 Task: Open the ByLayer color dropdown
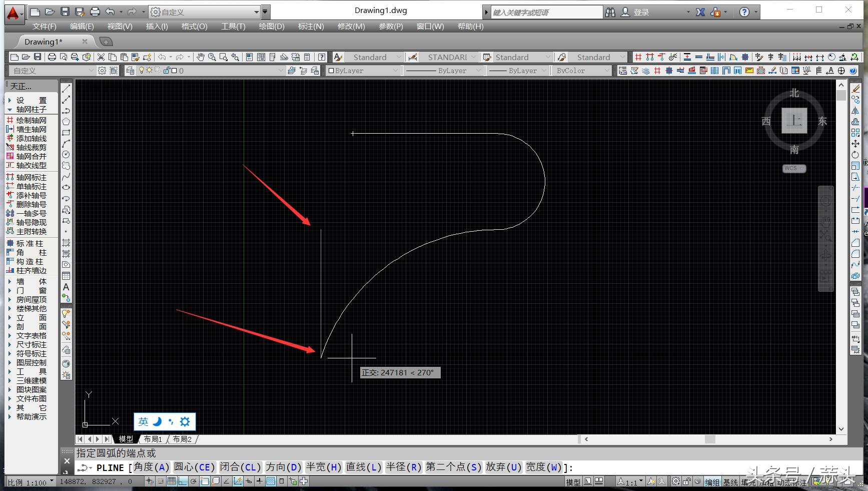point(363,71)
